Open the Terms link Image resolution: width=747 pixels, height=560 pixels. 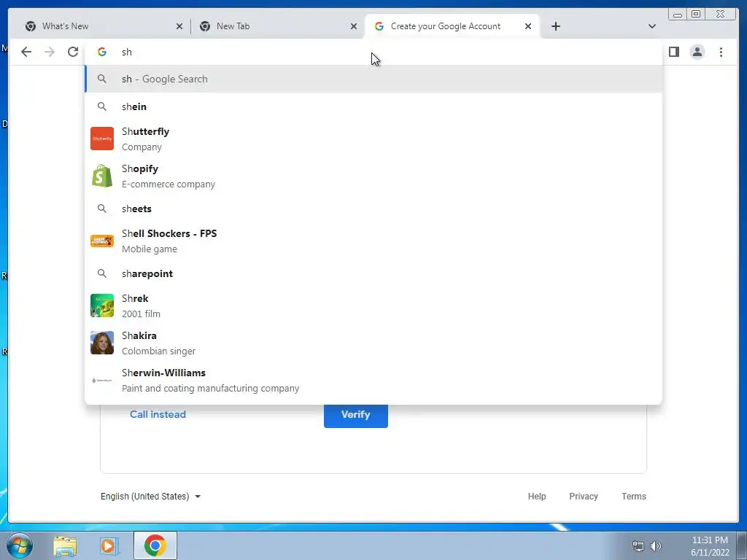click(634, 496)
